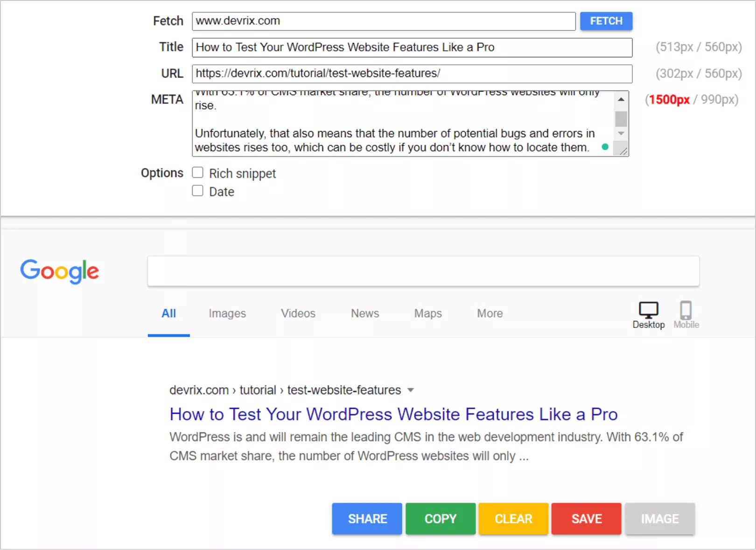Open the Images search tab

tap(227, 313)
